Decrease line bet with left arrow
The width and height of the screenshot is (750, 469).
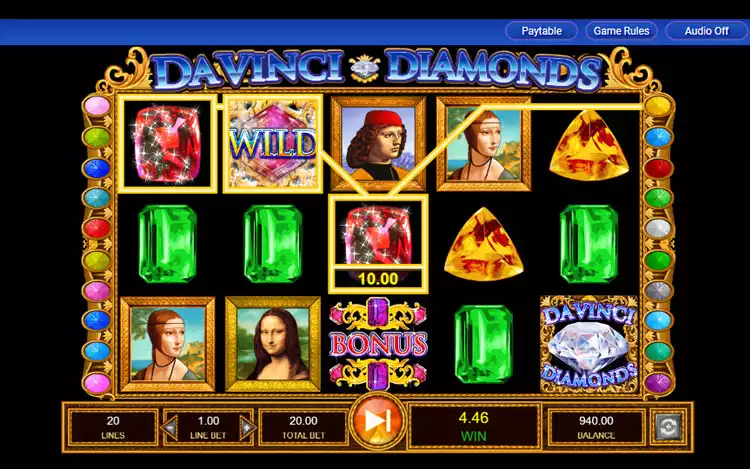170,427
